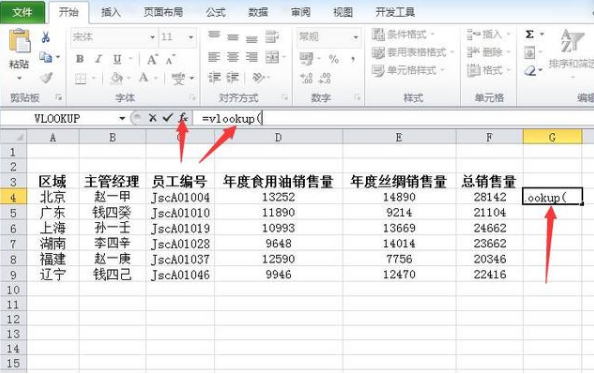Open Insert Function fx dialog
Image resolution: width=594 pixels, height=374 pixels.
183,118
